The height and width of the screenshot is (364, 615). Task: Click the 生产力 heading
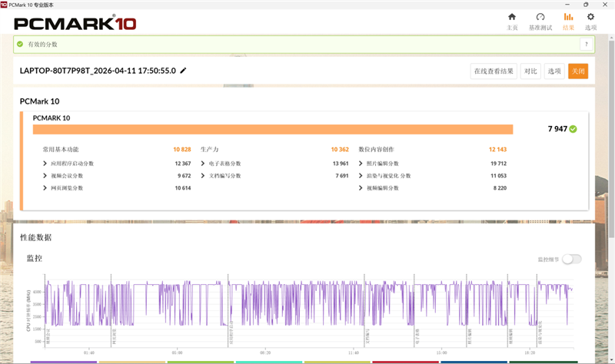tap(209, 149)
